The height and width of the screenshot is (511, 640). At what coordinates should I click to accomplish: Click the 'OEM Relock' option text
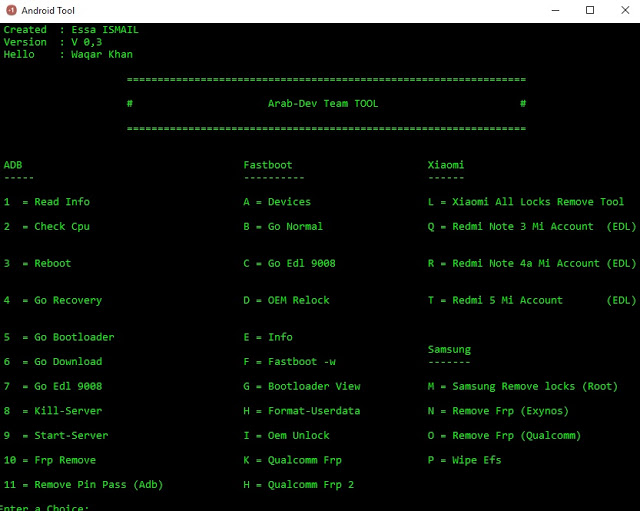coord(298,300)
